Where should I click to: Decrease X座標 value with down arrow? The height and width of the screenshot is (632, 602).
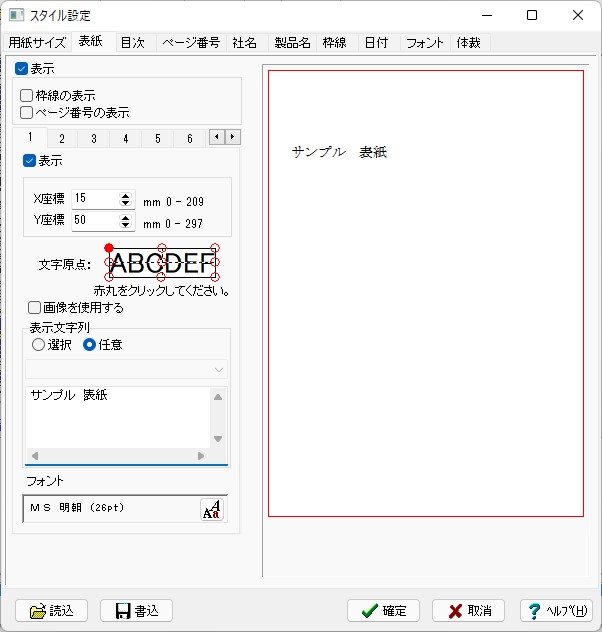tap(126, 203)
